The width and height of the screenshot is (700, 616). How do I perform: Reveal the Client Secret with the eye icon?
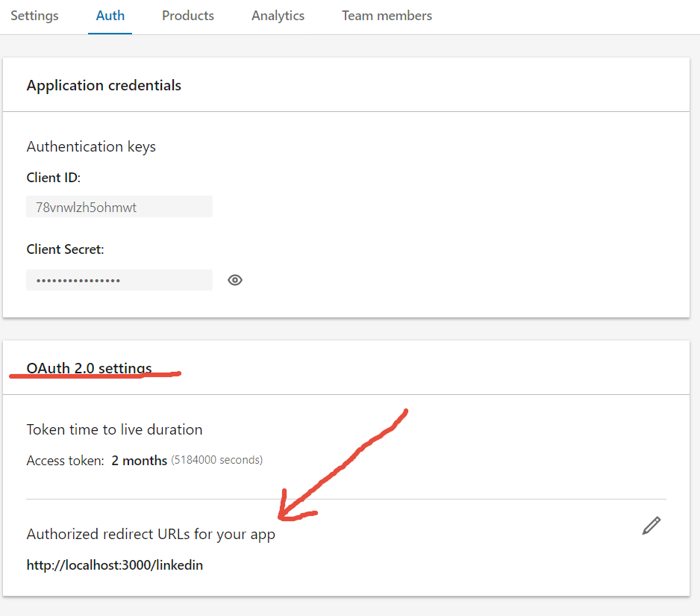(235, 280)
